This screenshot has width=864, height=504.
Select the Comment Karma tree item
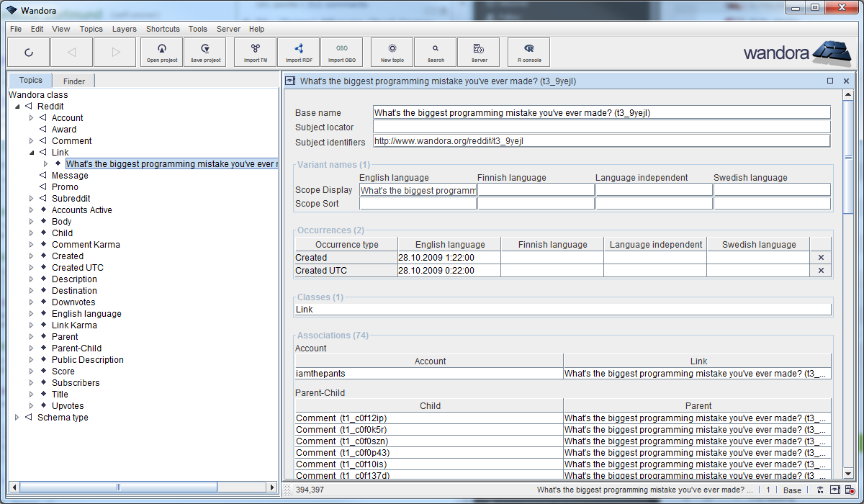click(86, 245)
